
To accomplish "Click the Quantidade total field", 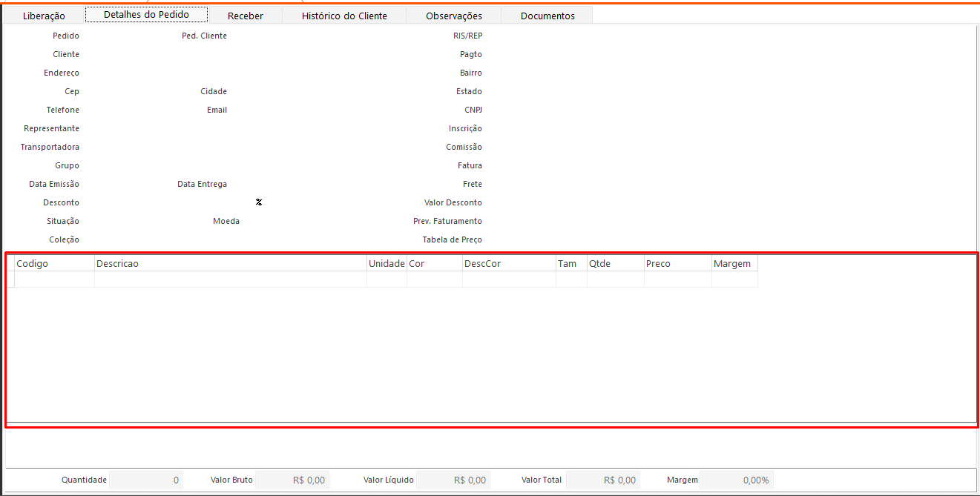I will (x=146, y=480).
